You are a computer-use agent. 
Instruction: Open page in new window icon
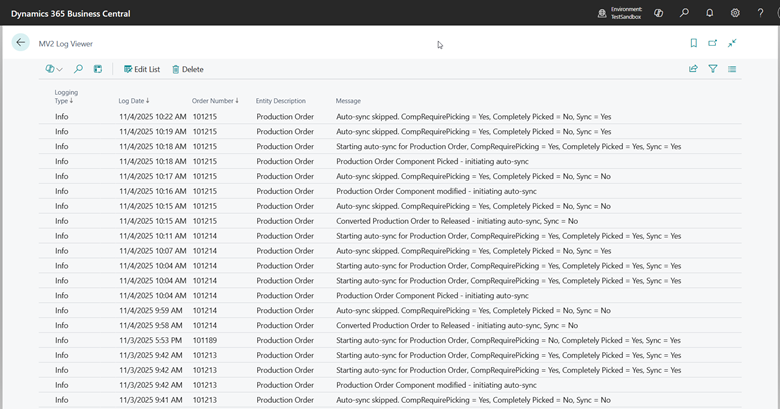713,43
